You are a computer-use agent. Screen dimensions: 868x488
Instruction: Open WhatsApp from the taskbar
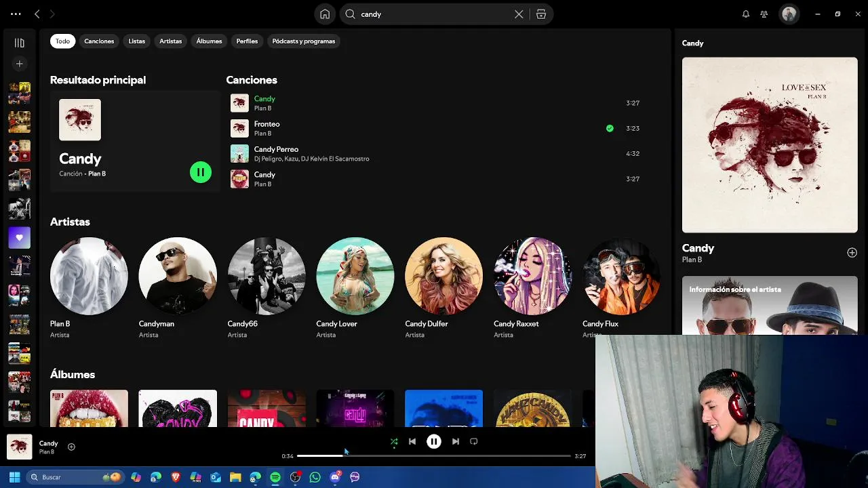tap(315, 477)
